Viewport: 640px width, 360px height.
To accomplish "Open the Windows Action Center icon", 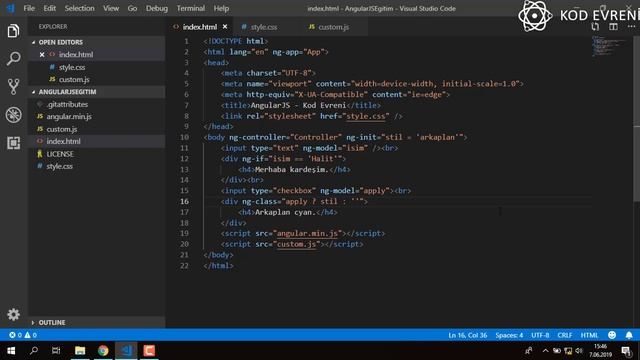I will pyautogui.click(x=626, y=351).
